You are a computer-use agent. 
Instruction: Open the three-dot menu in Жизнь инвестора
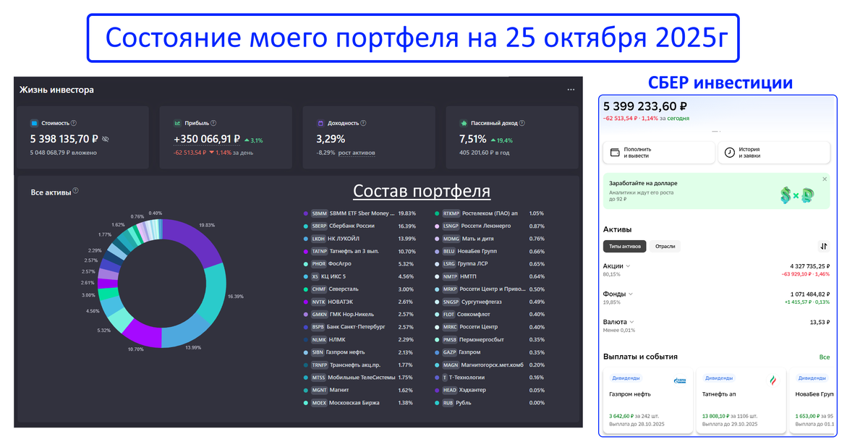(571, 88)
